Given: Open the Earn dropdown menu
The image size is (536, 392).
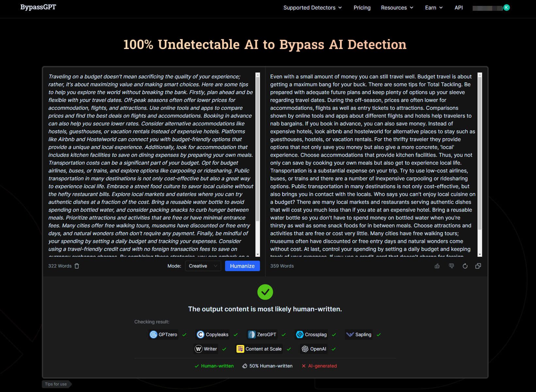Looking at the screenshot, I should tap(433, 8).
